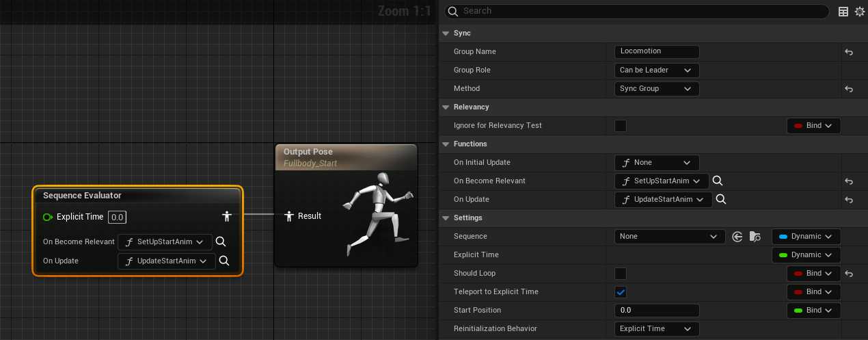Click the magnifier next to On Update on the node
Viewport: 868px width, 340px height.
(x=223, y=261)
